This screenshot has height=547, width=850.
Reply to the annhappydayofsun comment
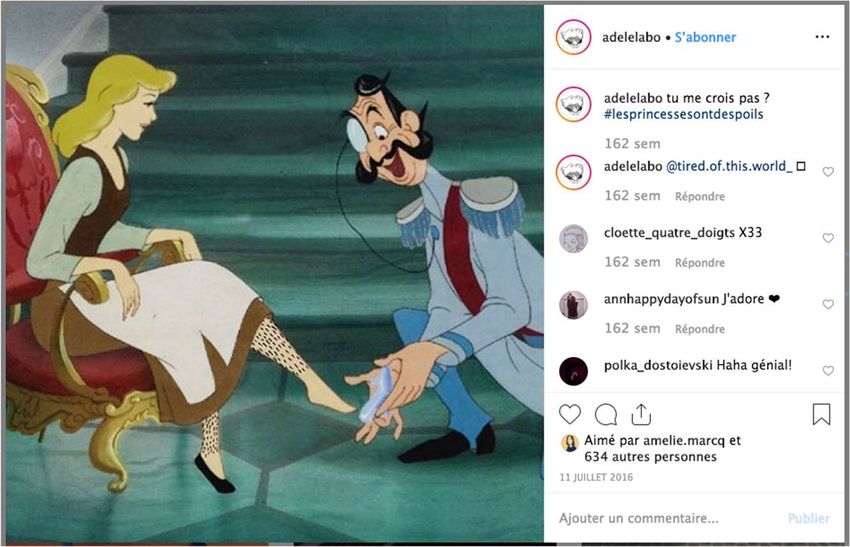(x=699, y=329)
